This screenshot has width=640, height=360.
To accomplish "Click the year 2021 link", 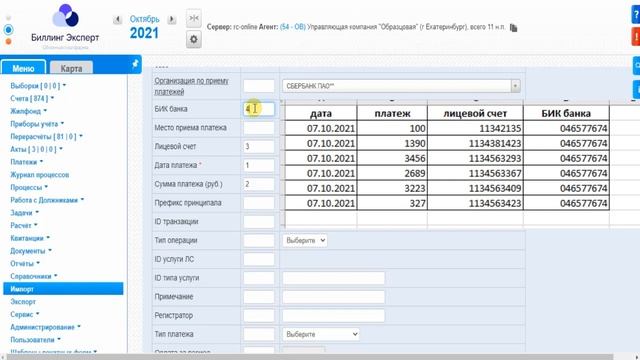I will [144, 33].
